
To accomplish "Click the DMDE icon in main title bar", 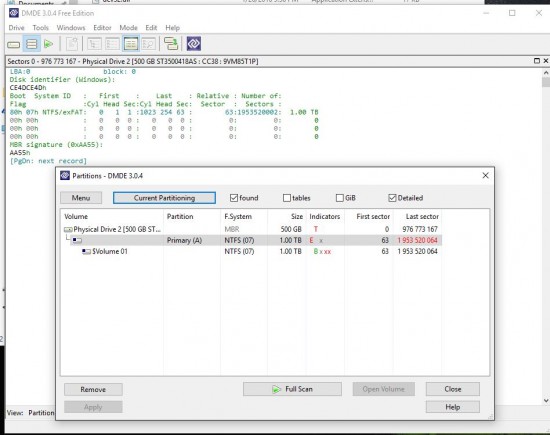I will [x=14, y=13].
